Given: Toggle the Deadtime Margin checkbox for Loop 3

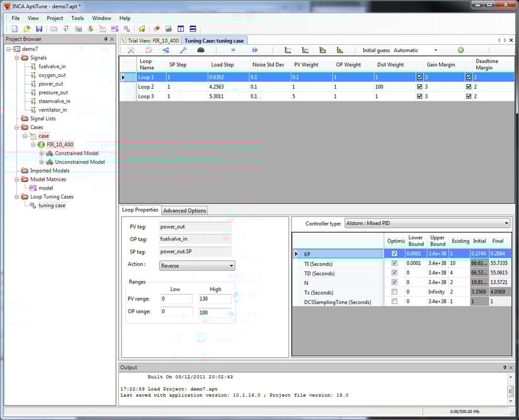Looking at the screenshot, I should pyautogui.click(x=469, y=96).
